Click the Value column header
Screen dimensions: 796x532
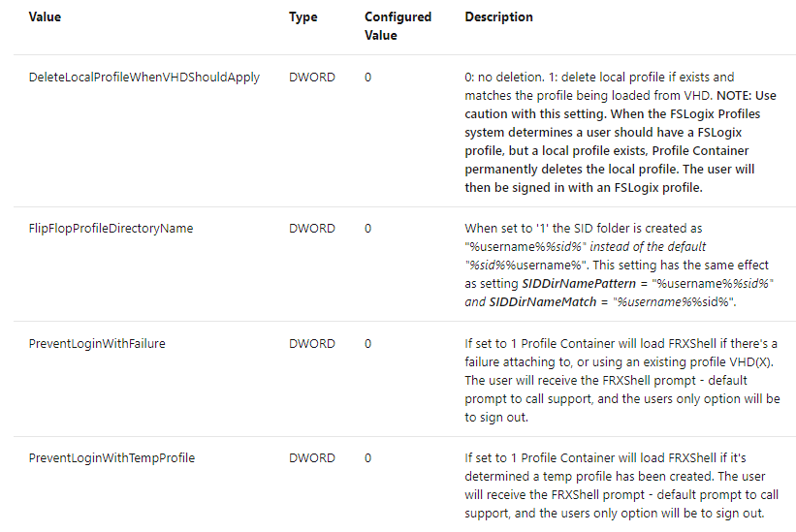click(x=45, y=17)
